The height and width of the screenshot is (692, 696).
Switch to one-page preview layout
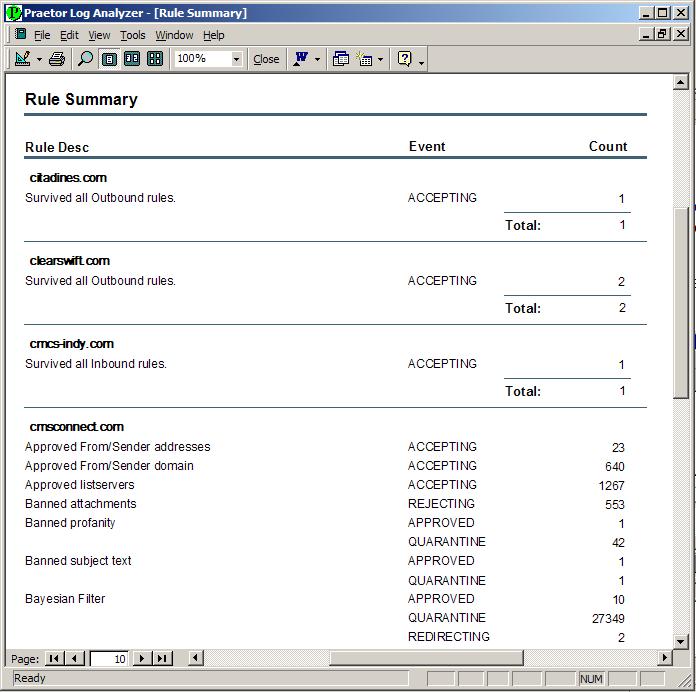coord(109,59)
